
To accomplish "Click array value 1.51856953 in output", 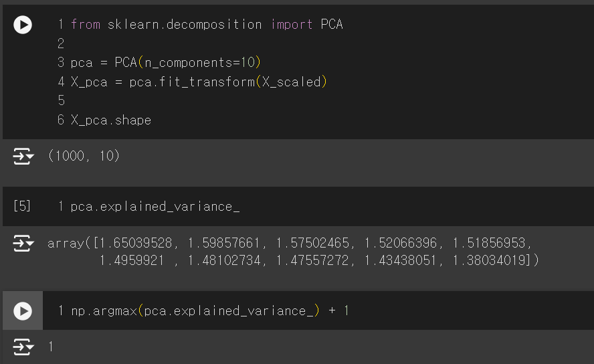I will [490, 243].
